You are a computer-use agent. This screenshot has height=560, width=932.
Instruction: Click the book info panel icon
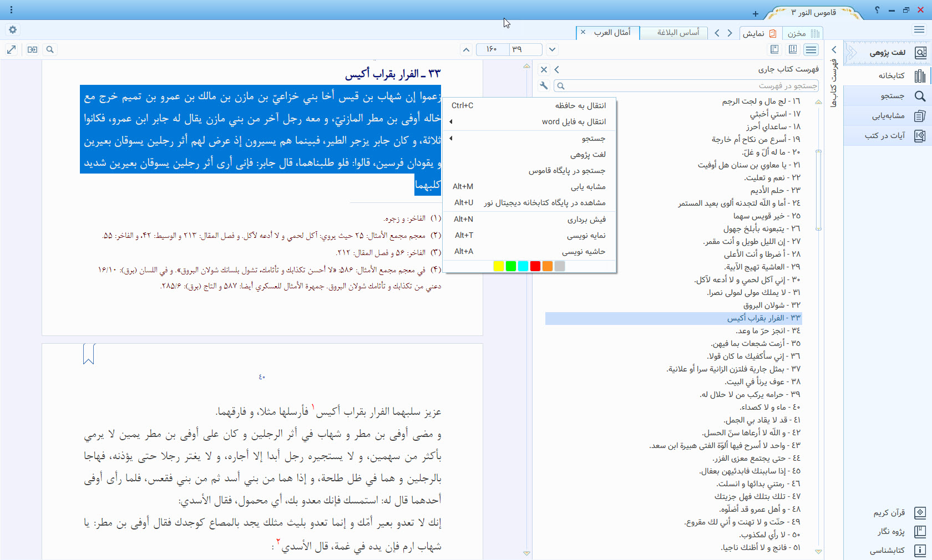pos(793,50)
